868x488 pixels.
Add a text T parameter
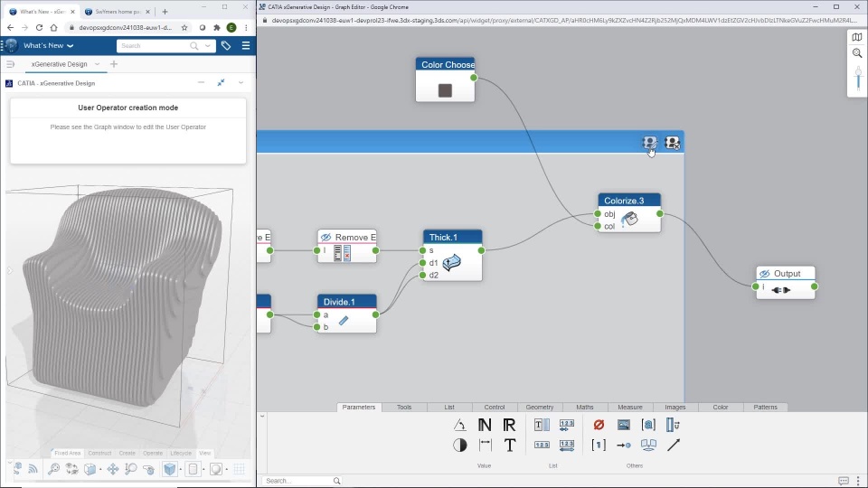pyautogui.click(x=509, y=445)
